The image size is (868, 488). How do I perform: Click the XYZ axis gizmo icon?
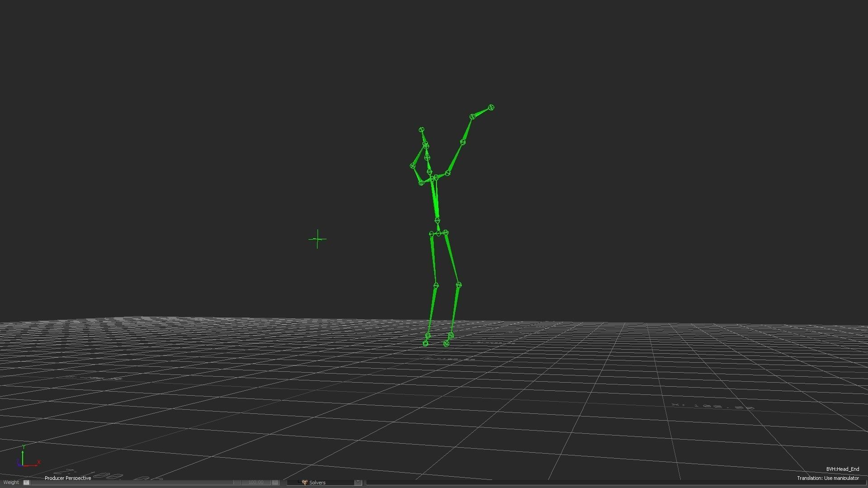coord(28,456)
